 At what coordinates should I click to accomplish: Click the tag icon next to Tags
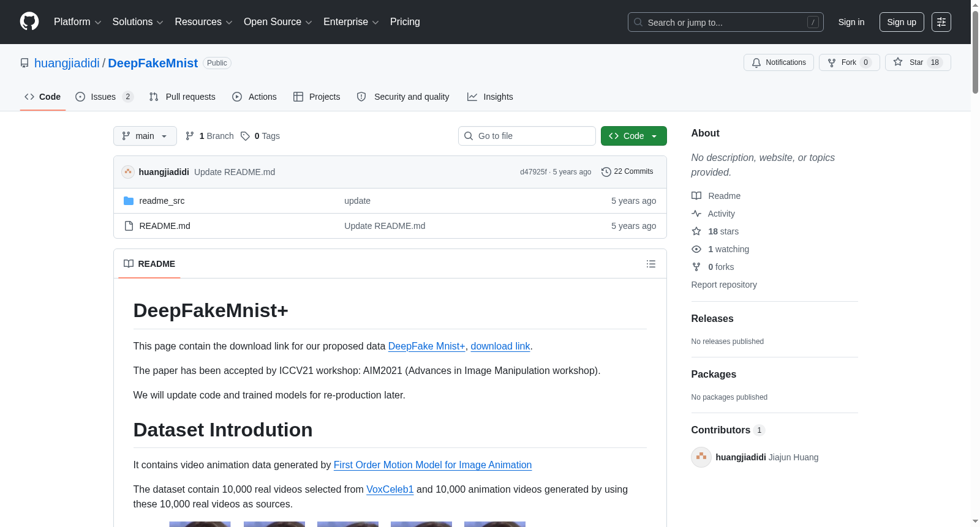click(x=245, y=136)
